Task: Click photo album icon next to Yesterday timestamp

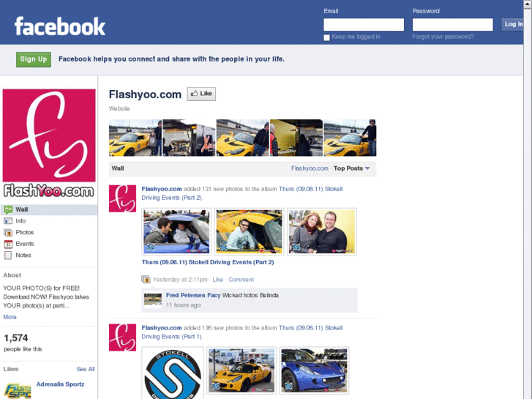Action: point(146,280)
